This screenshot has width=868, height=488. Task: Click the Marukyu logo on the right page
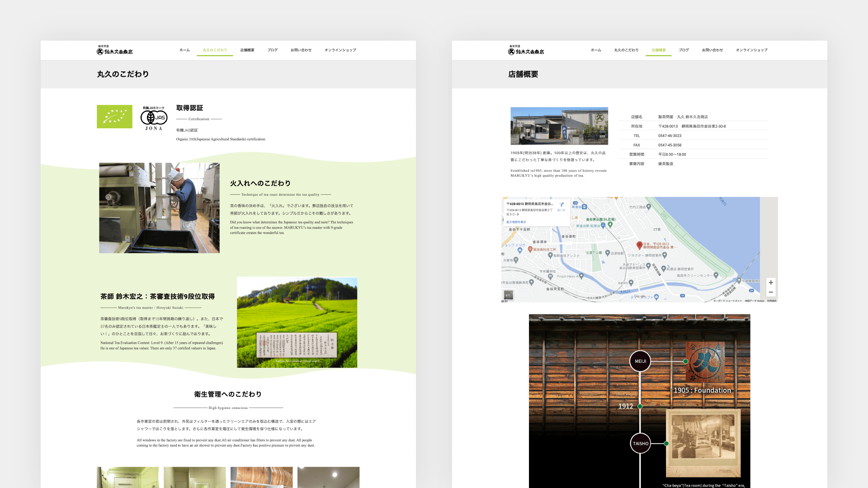click(526, 50)
